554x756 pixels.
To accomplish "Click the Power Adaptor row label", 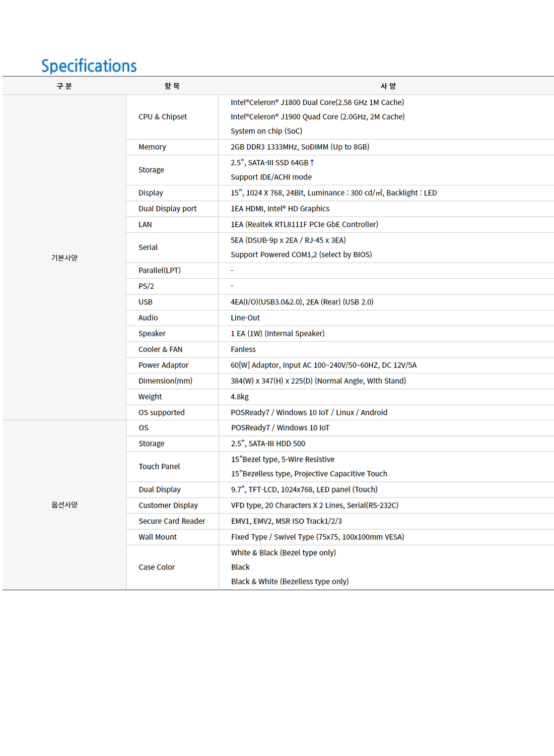I will [x=163, y=365].
